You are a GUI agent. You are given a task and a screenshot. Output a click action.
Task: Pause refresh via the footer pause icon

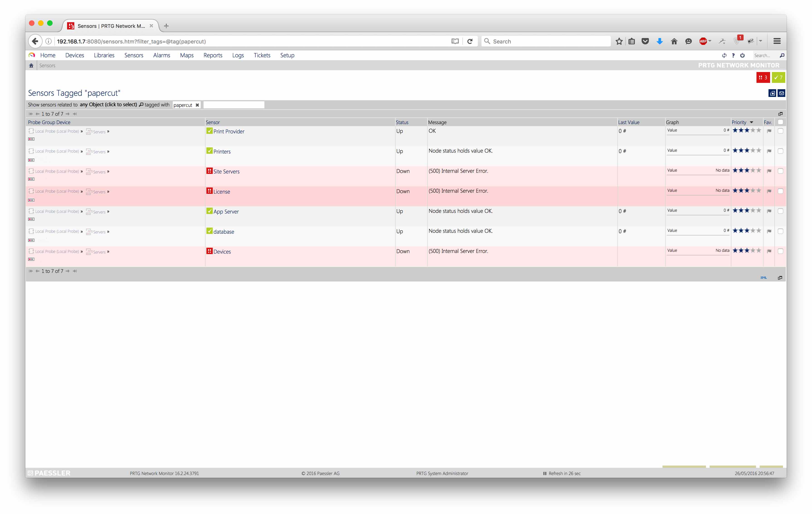[x=545, y=473]
